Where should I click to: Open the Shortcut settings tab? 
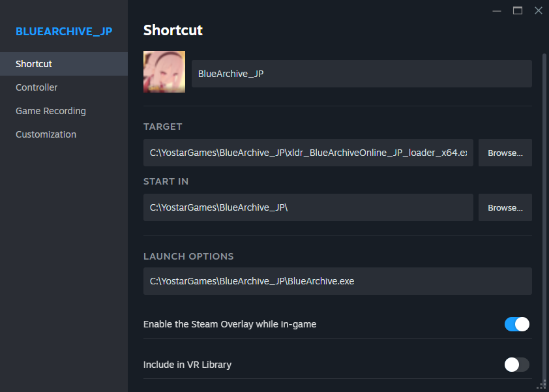click(64, 64)
